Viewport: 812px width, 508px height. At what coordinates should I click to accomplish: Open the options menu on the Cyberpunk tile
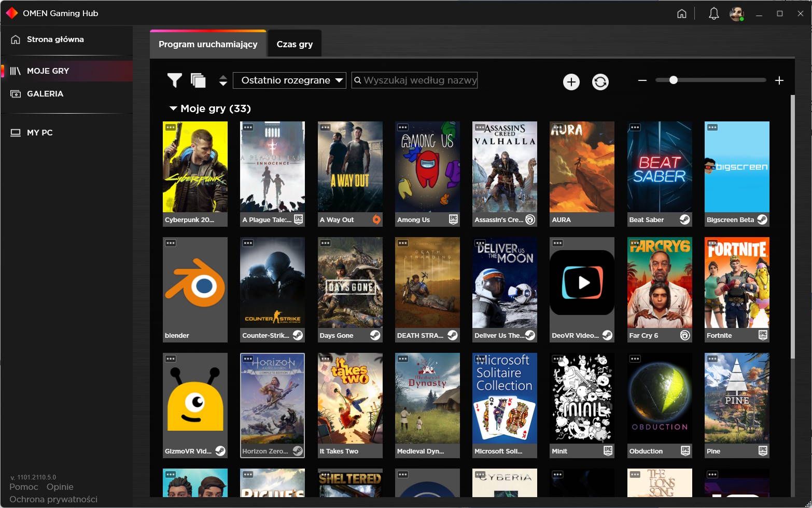171,127
